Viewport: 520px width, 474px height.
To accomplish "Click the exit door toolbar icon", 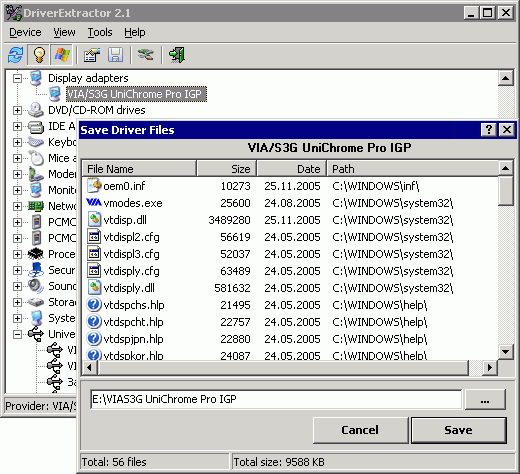I will tap(177, 55).
